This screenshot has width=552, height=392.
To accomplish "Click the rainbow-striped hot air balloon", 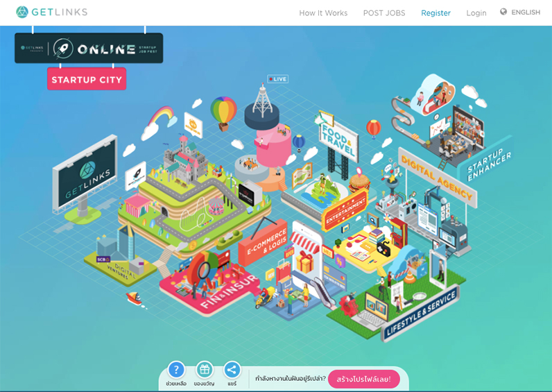I will 223,112.
